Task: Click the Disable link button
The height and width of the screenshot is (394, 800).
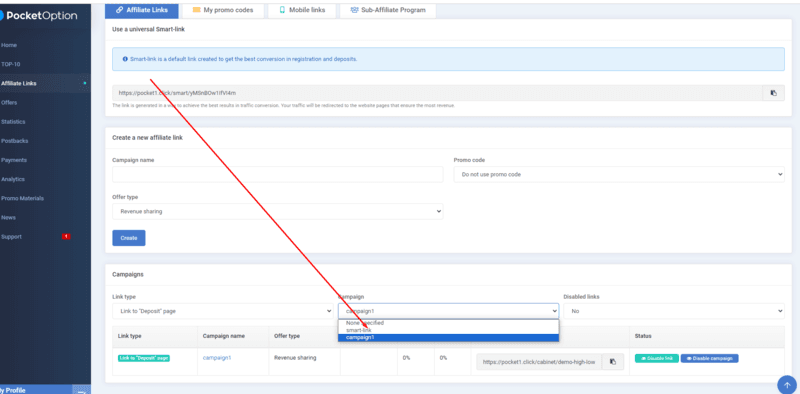Action: [657, 358]
